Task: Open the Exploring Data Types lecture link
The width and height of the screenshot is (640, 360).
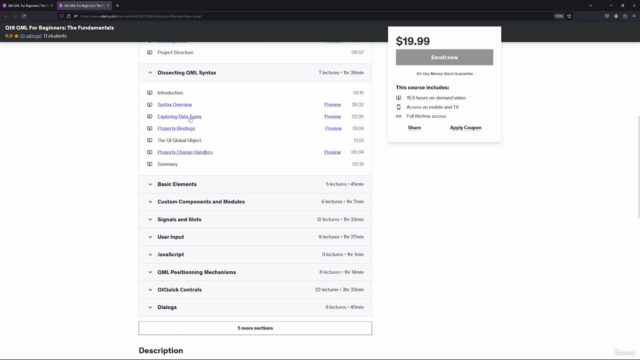Action: click(x=180, y=116)
